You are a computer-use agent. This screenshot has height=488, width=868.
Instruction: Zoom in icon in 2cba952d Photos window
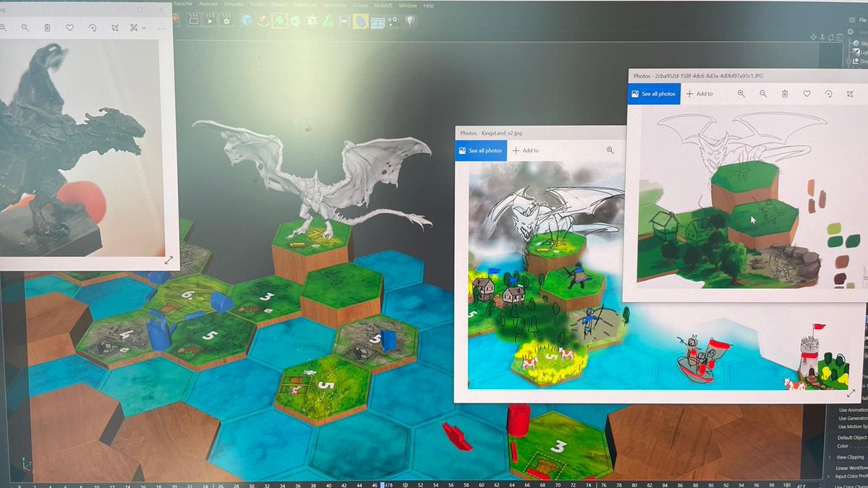(741, 93)
